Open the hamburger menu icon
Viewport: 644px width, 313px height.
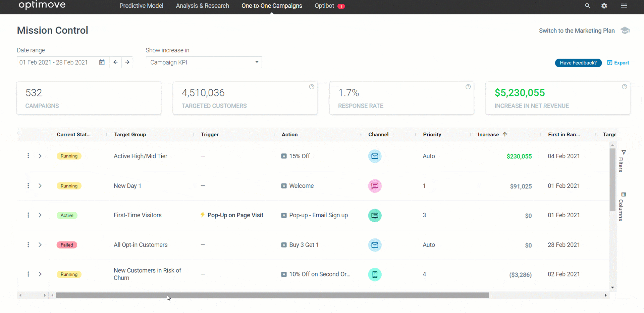[x=624, y=6]
